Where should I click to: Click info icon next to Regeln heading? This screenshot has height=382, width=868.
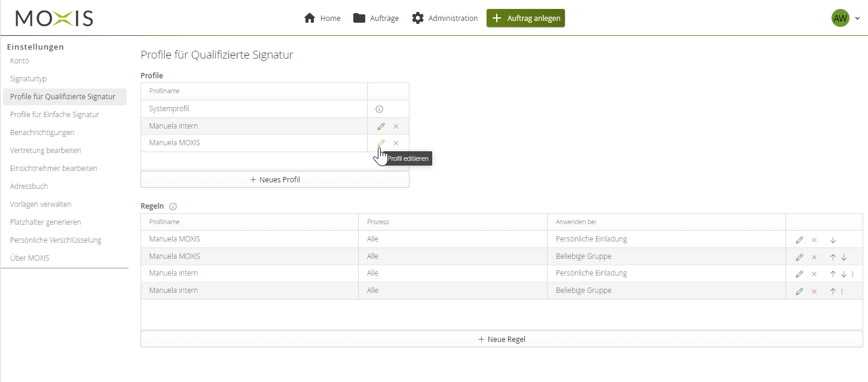click(173, 206)
